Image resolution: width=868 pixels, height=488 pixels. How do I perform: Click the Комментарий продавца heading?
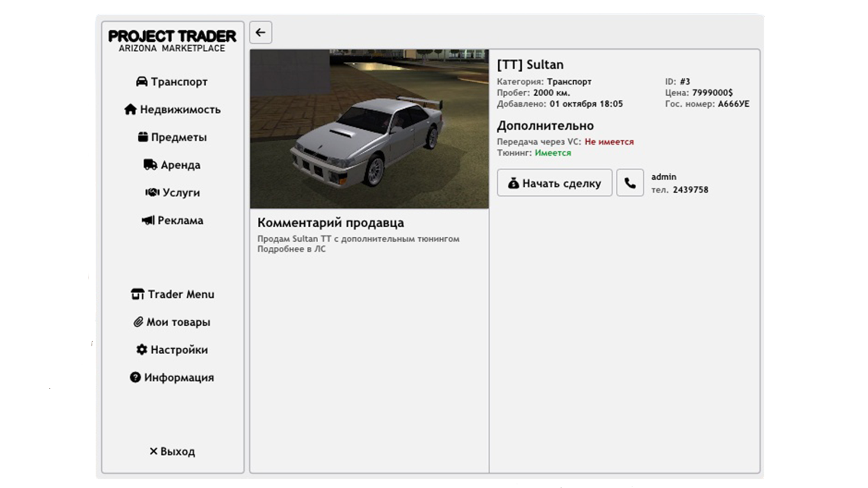click(330, 223)
